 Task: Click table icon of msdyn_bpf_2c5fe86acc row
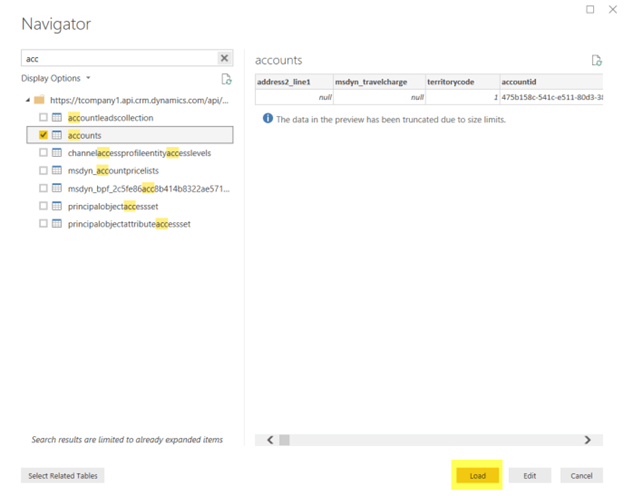click(57, 188)
